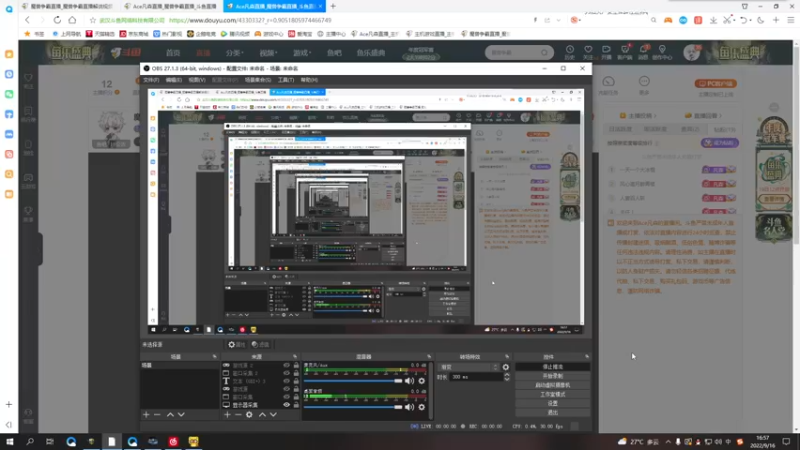Hide the 游戏源 2 source
Image resolution: width=800 pixels, height=450 pixels.
tap(286, 365)
